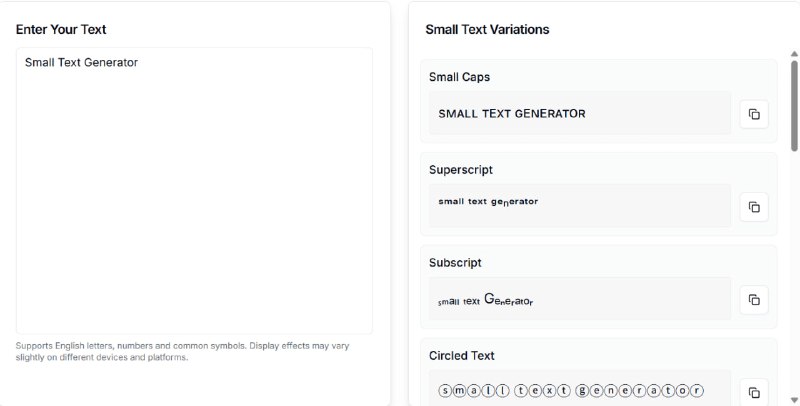Click the 'Circled Text' card label

(x=462, y=355)
